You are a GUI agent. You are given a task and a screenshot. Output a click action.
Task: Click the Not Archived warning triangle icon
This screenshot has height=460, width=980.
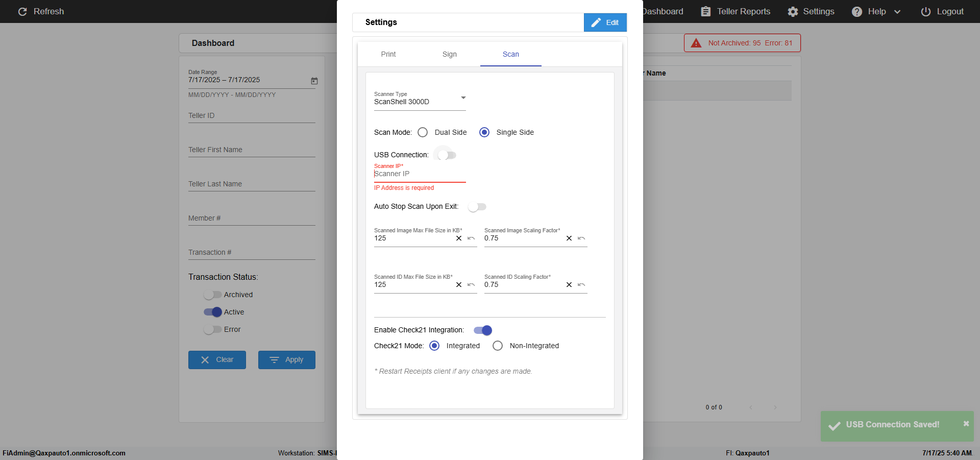(696, 43)
